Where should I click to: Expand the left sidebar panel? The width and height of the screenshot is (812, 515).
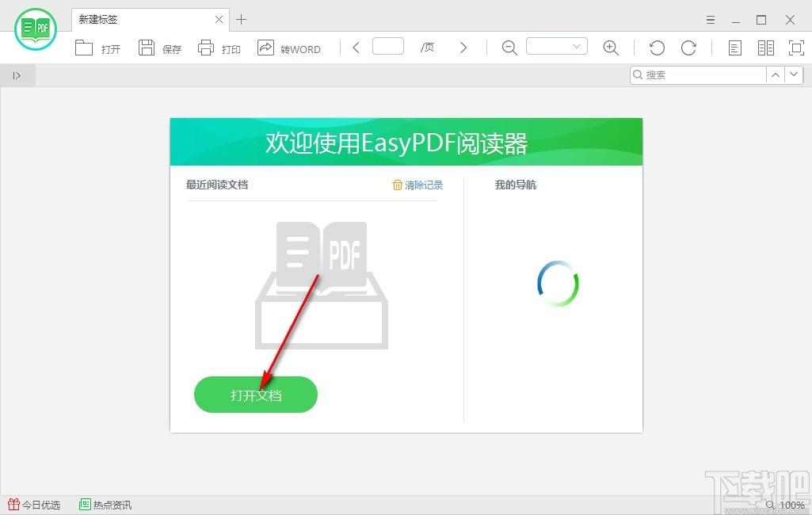(x=17, y=75)
